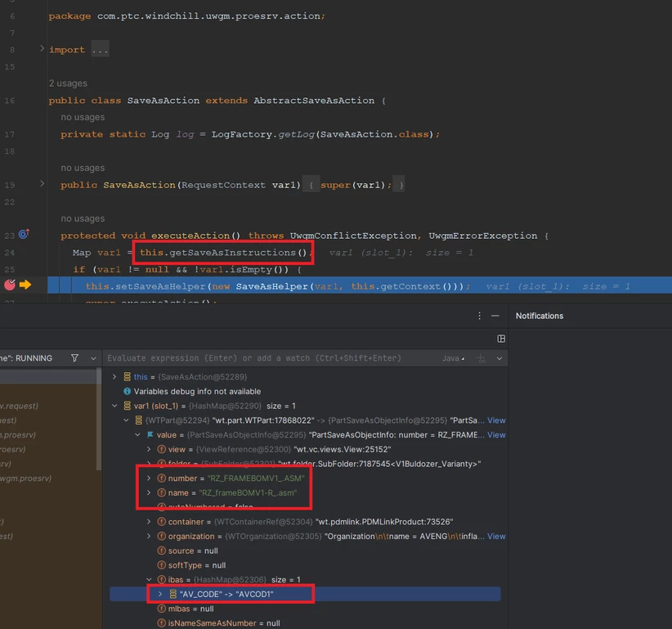672x629 pixels.
Task: Click the breakpoint icon beside setSaveAsHelper line
Action: (10, 285)
